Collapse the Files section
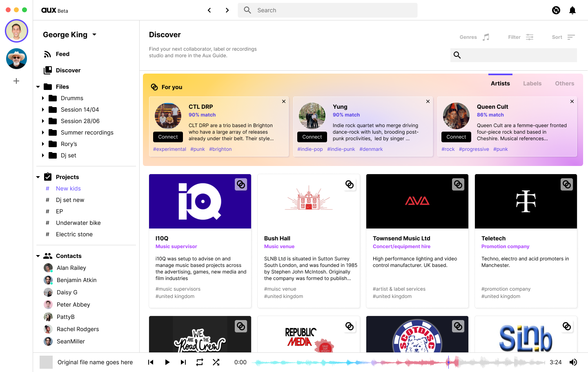The height and width of the screenshot is (372, 588). (38, 87)
